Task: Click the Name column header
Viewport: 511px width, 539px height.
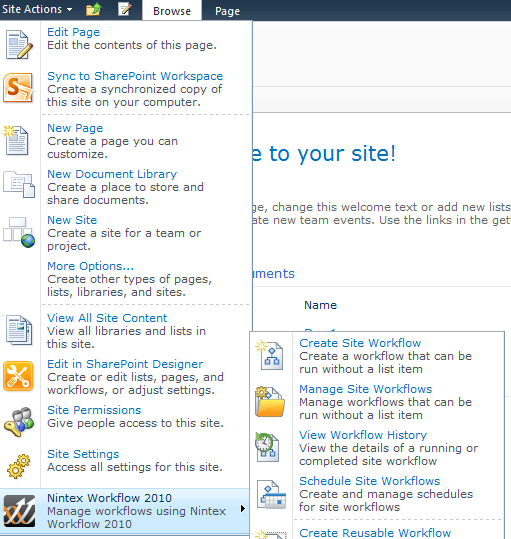Action: pyautogui.click(x=320, y=305)
